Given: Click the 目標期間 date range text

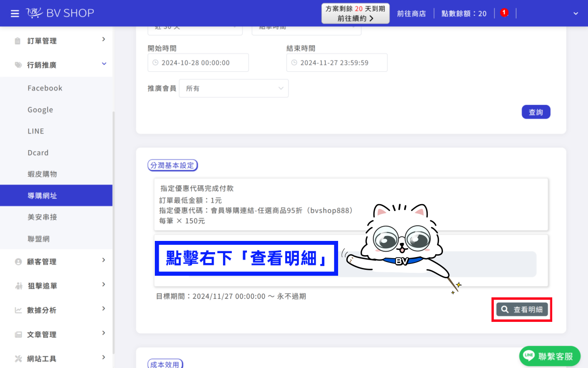Looking at the screenshot, I should [231, 296].
